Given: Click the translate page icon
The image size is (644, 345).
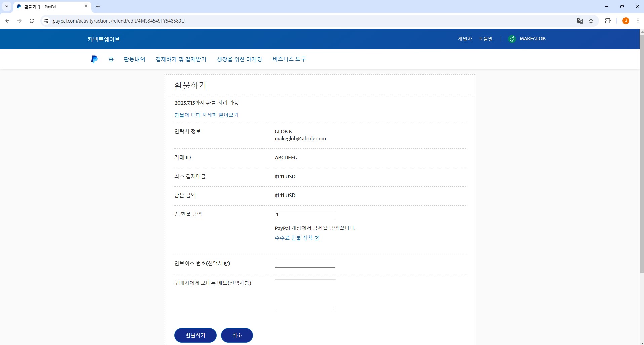Looking at the screenshot, I should click(x=580, y=21).
